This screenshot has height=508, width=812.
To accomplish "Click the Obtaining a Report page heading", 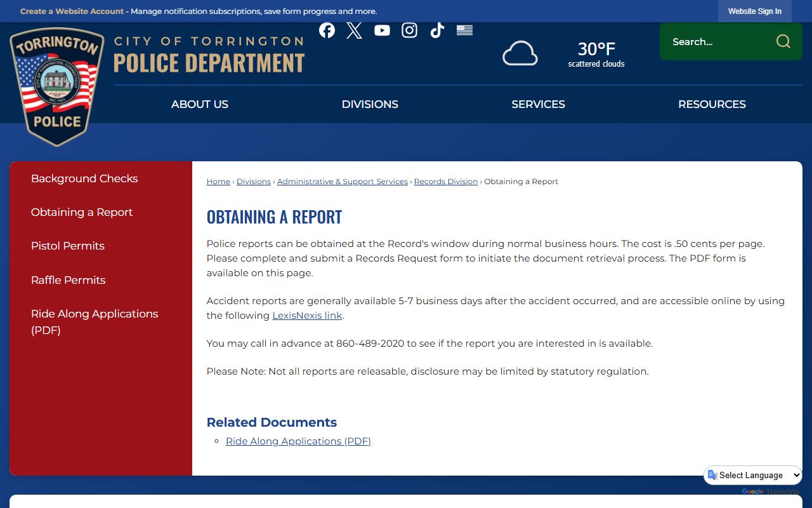I will (274, 217).
